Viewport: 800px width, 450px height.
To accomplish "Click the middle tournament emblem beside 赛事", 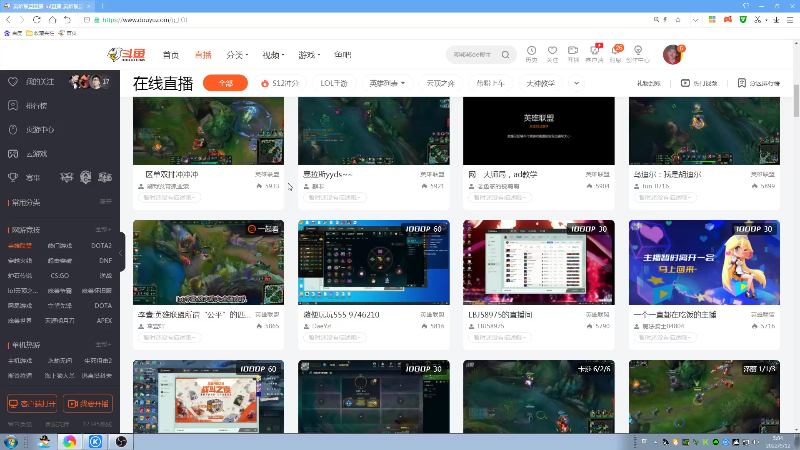I will click(x=86, y=178).
